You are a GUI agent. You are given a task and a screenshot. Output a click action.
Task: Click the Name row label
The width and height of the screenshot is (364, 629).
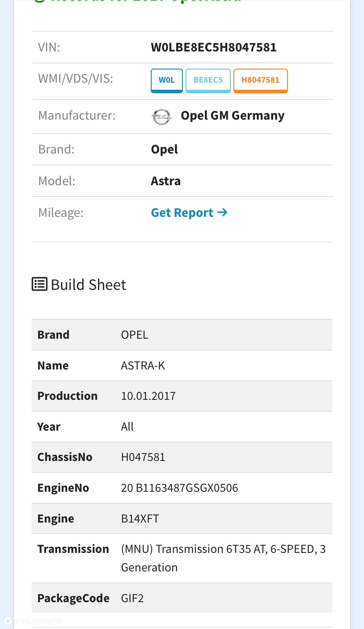click(x=53, y=366)
